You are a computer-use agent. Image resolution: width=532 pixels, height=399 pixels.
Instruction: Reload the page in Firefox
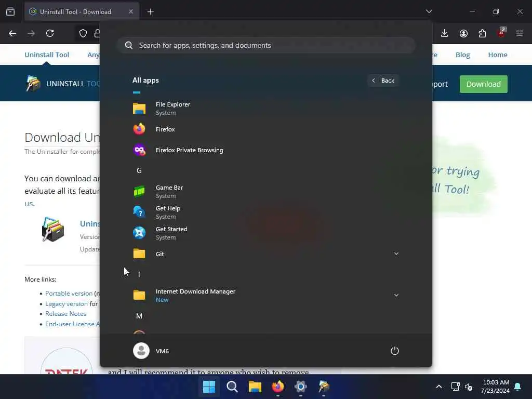tap(50, 33)
